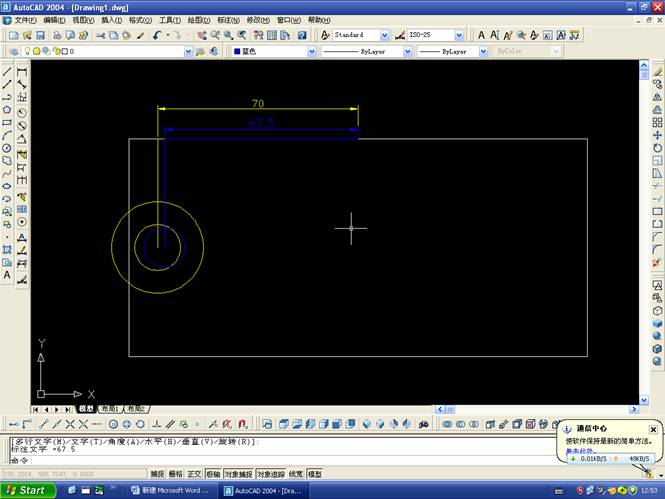Click the Windows Start button
The width and height of the screenshot is (665, 499).
(x=26, y=490)
